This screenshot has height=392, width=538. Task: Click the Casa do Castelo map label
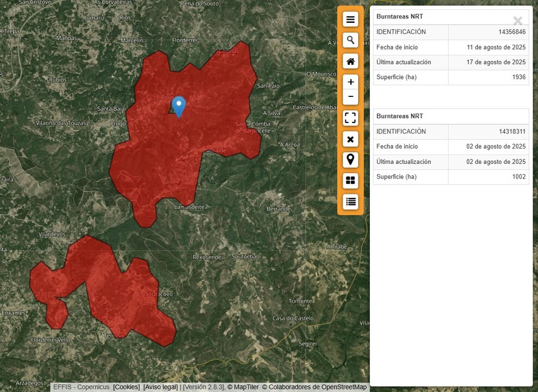(293, 318)
